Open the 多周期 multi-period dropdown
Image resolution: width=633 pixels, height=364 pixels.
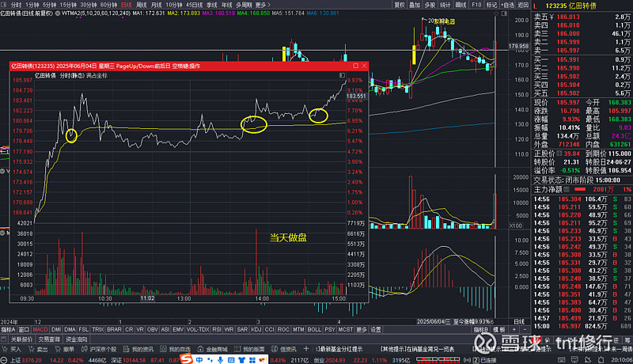coord(244,5)
